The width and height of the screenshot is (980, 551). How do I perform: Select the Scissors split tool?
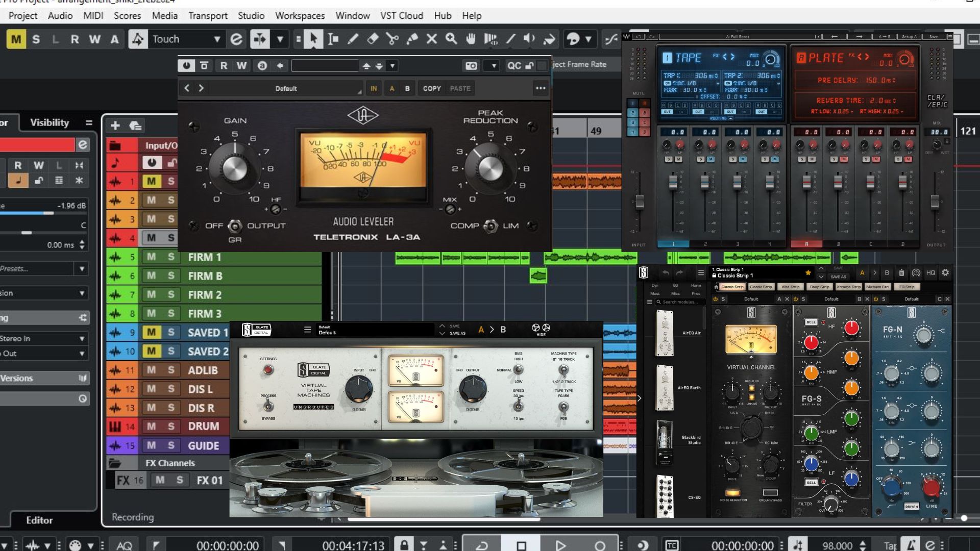pyautogui.click(x=392, y=39)
